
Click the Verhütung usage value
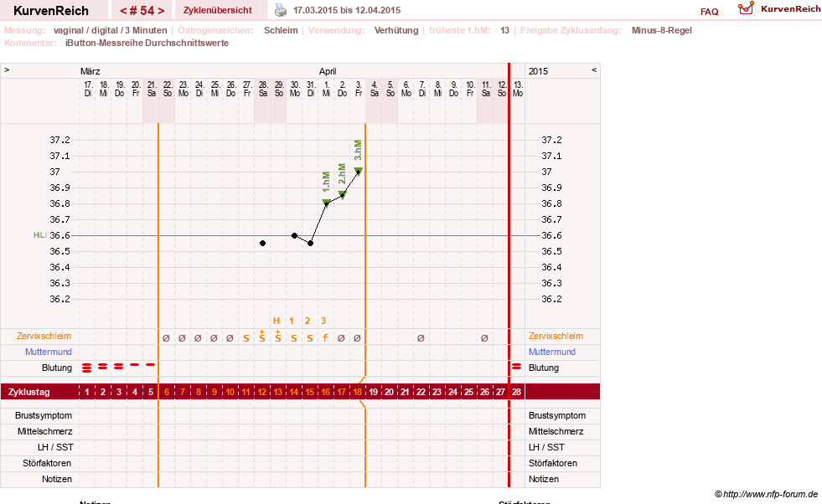click(396, 30)
